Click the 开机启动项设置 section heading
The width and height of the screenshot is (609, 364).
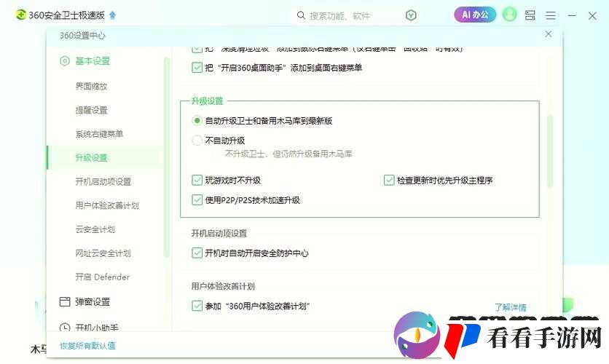[x=219, y=233]
